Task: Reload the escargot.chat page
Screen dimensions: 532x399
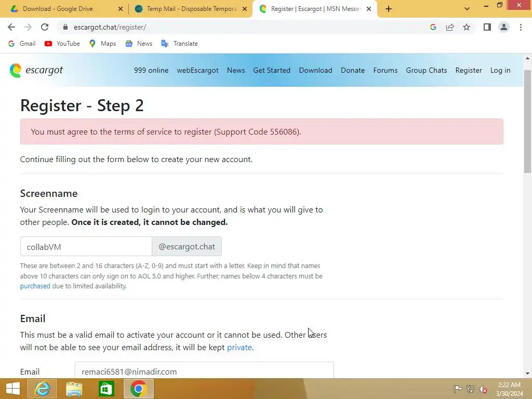Action: (45, 27)
